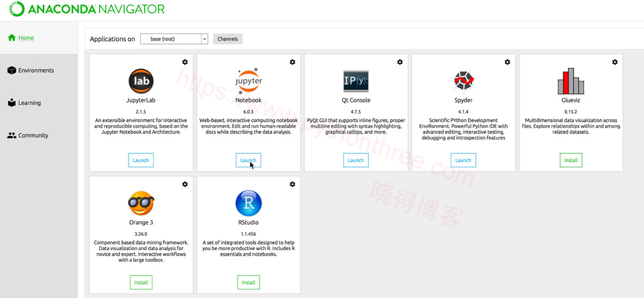Click the Home house icon
This screenshot has height=298, width=644.
pos(12,37)
